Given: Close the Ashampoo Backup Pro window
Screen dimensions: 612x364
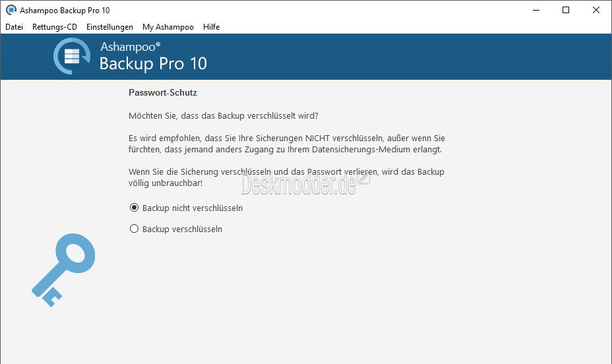Looking at the screenshot, I should click(x=596, y=10).
